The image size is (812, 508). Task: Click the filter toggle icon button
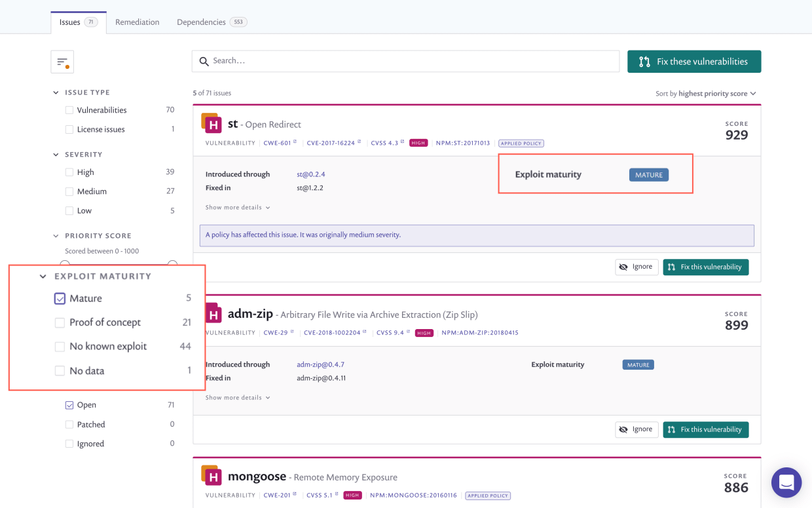coord(62,62)
